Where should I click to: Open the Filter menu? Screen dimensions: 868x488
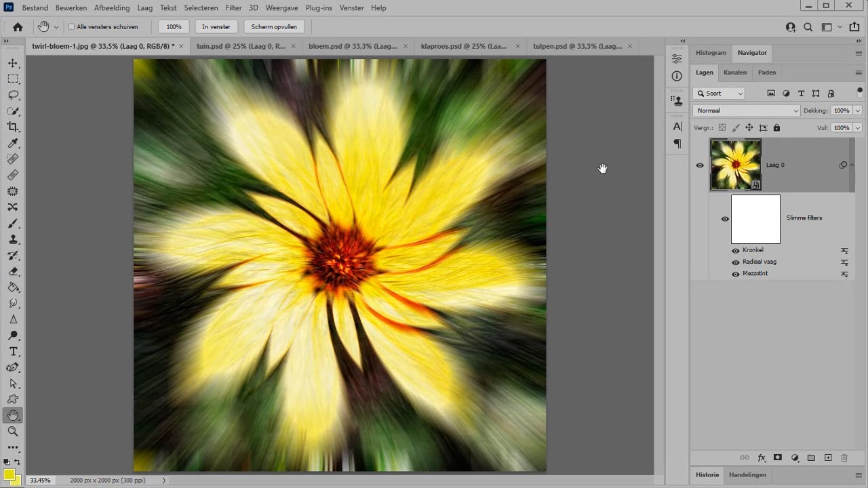click(x=233, y=7)
